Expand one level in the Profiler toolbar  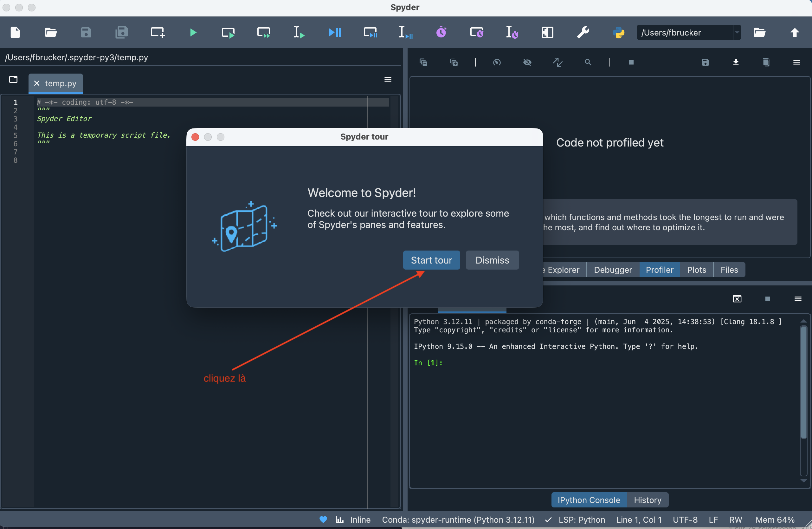coord(454,62)
